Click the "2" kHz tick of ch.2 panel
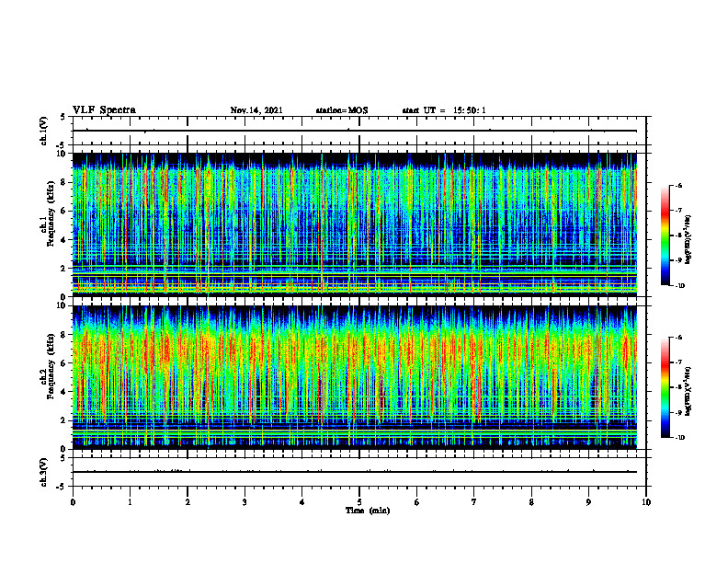This screenshot has width=728, height=563. pos(64,420)
